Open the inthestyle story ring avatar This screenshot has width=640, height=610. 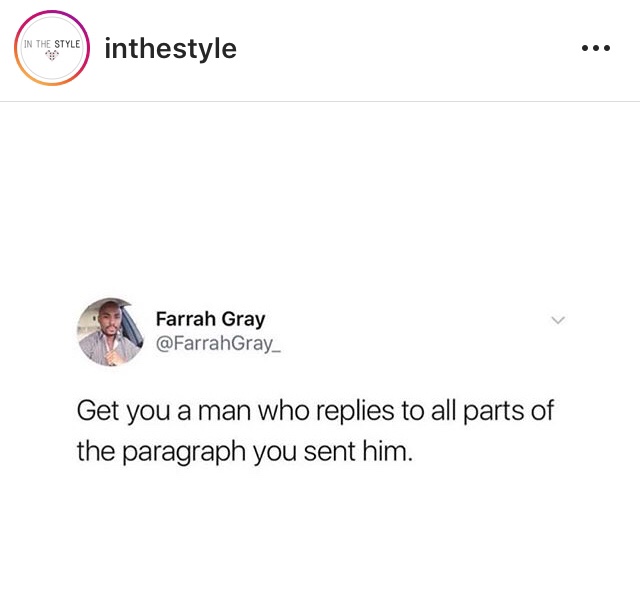click(52, 48)
